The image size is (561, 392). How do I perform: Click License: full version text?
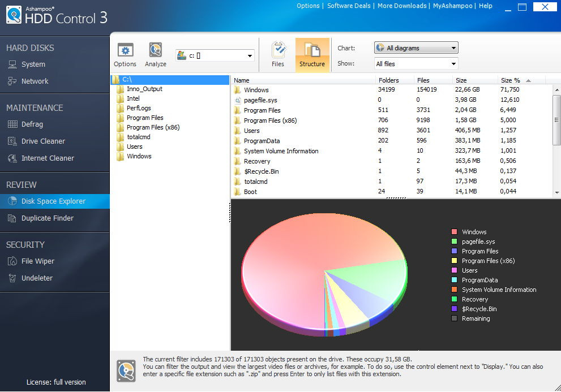point(56,382)
